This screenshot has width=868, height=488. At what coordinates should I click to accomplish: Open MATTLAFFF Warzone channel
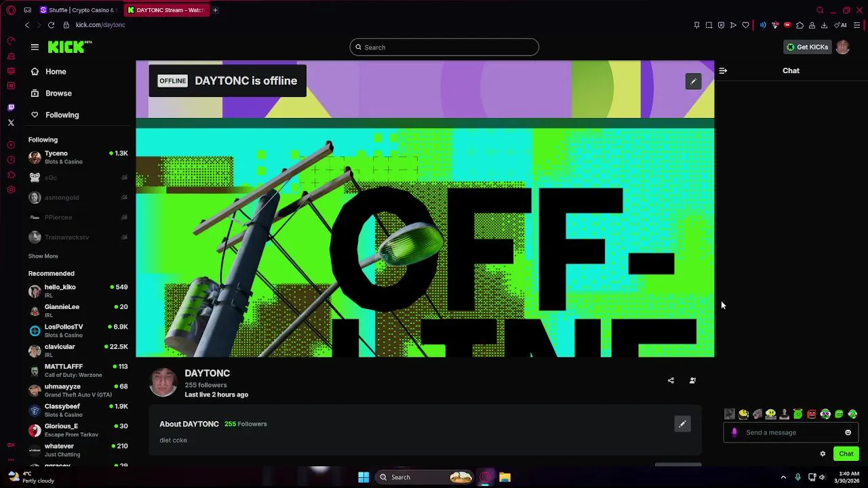(78, 370)
